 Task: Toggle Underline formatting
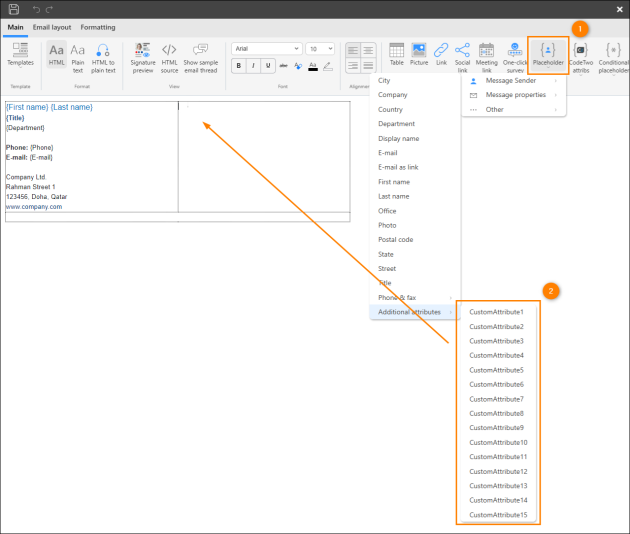click(x=268, y=65)
